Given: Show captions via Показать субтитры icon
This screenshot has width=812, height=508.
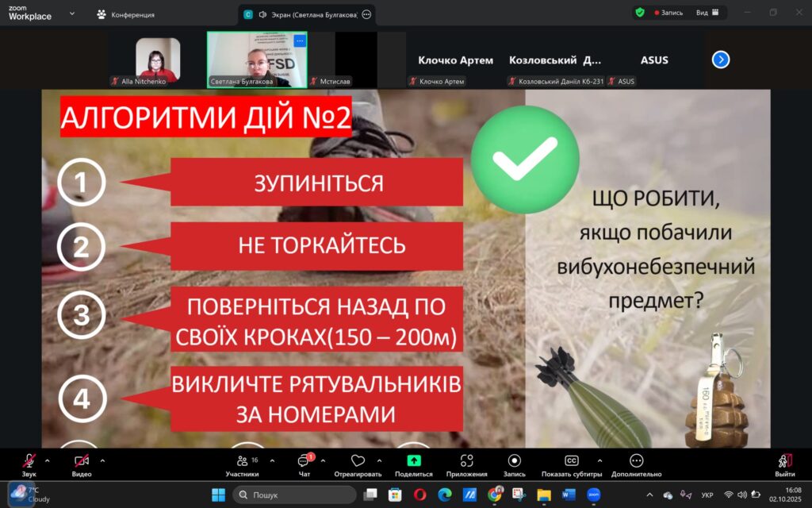Looking at the screenshot, I should point(571,461).
